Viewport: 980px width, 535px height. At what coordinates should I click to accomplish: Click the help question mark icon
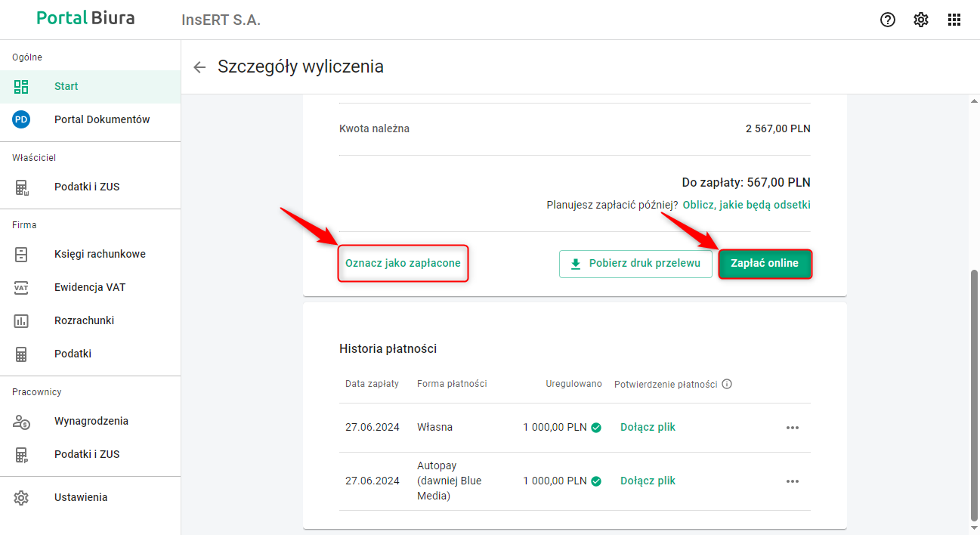[x=888, y=20]
